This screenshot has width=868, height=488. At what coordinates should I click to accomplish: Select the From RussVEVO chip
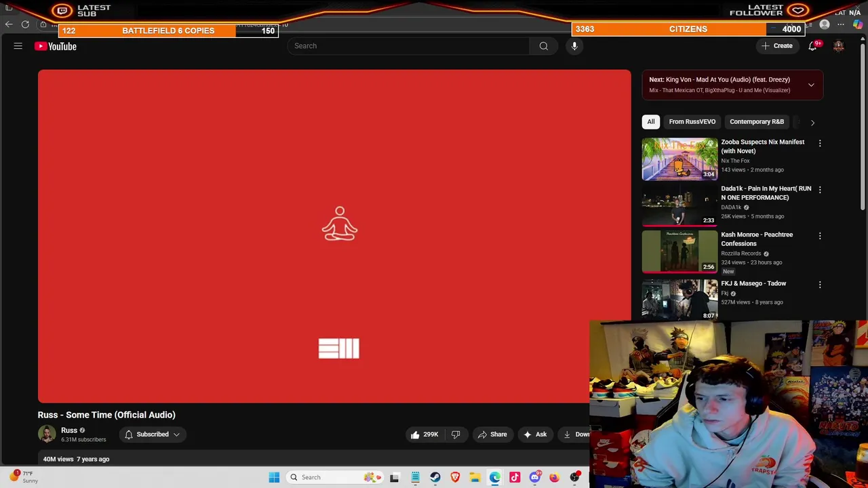click(x=692, y=121)
